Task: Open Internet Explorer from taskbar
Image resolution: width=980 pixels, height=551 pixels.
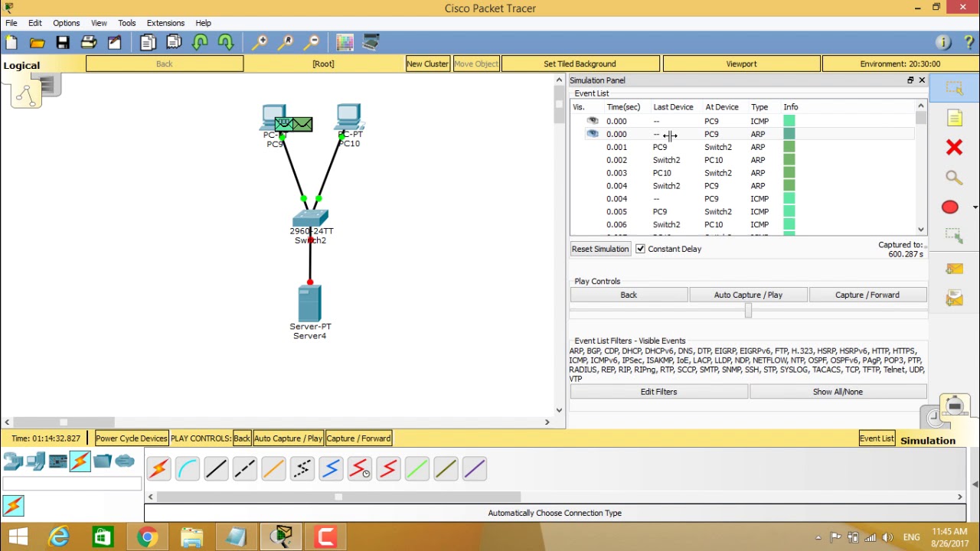Action: pos(60,536)
